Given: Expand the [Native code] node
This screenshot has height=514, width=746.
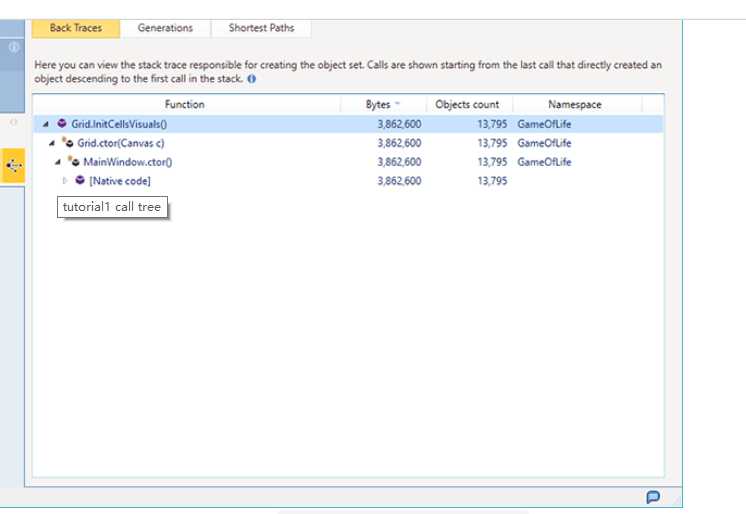Looking at the screenshot, I should (x=65, y=181).
